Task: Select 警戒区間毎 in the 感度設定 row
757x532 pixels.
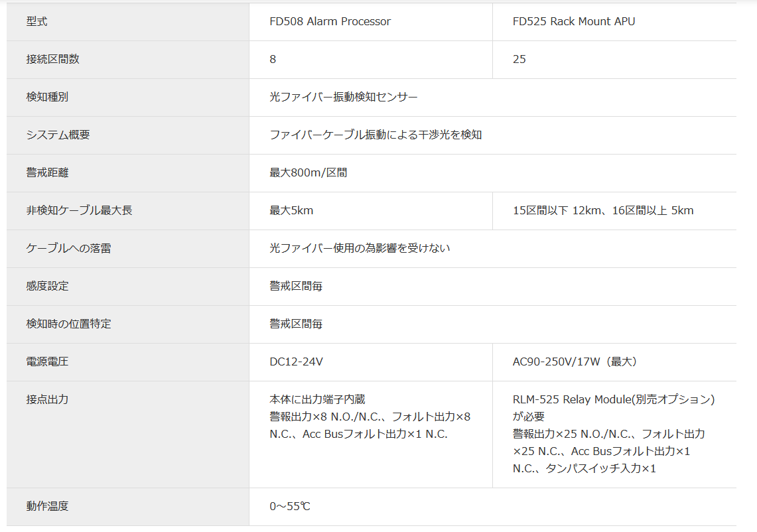Action: [296, 286]
